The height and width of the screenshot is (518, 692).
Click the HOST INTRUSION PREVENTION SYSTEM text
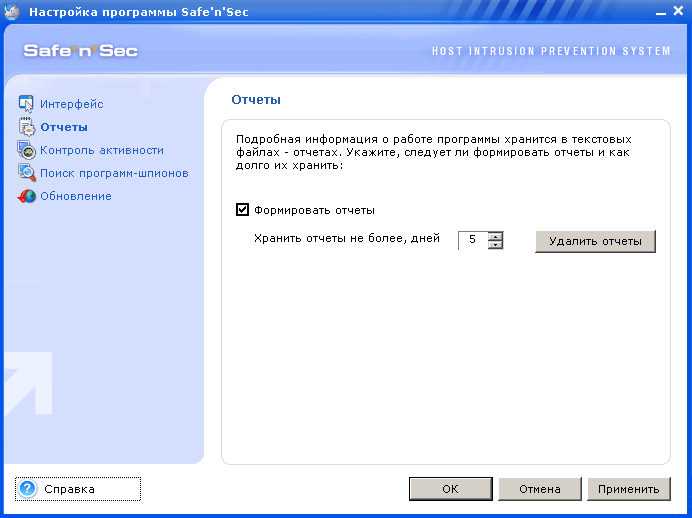(551, 51)
